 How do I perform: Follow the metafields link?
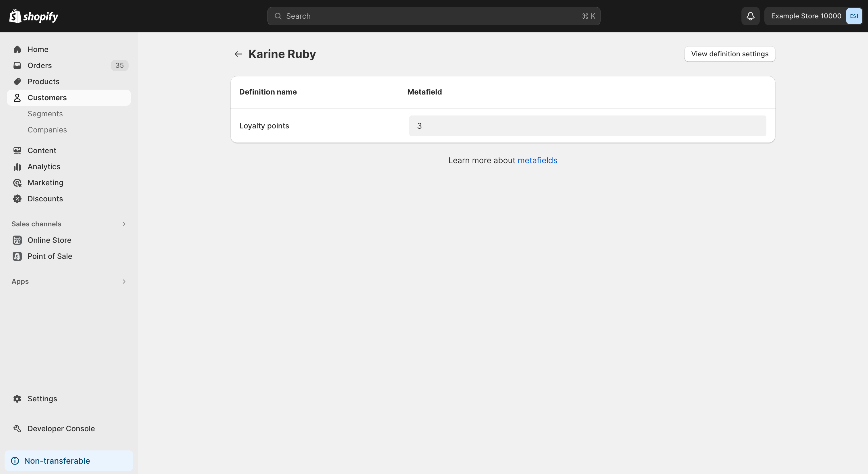[537, 161]
